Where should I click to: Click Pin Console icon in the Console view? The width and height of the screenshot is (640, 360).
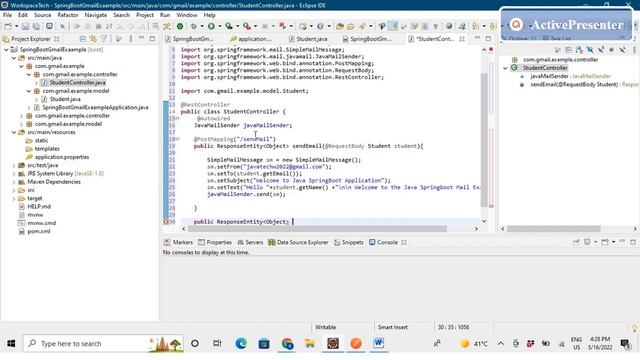click(576, 242)
